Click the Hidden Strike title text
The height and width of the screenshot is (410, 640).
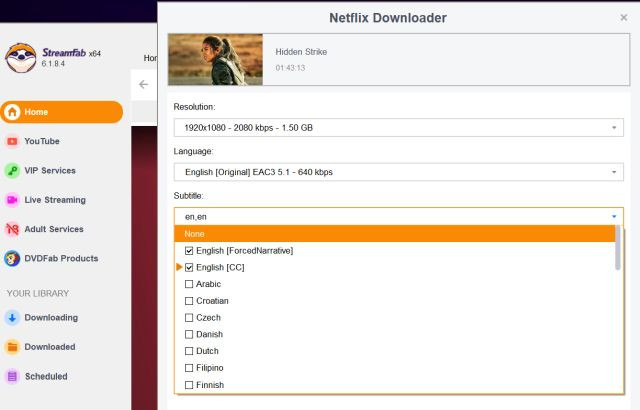point(301,52)
